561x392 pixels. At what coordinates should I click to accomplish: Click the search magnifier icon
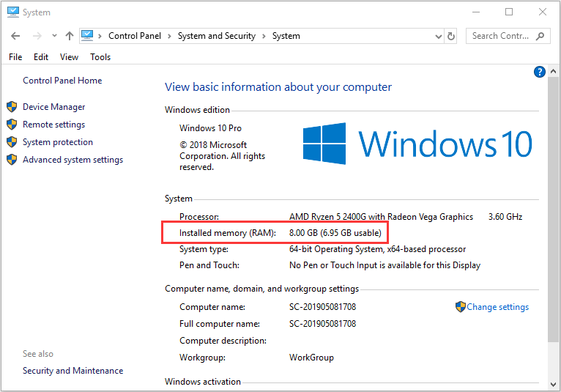pos(540,36)
